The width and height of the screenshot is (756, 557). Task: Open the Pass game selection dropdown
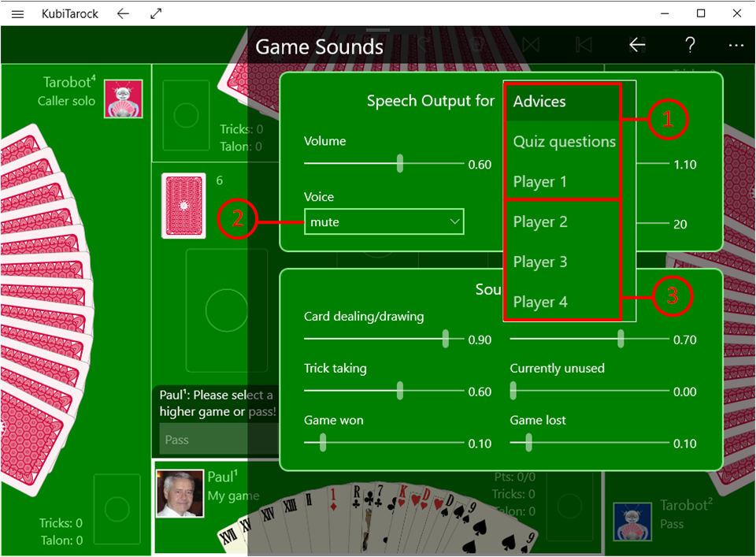(219, 440)
